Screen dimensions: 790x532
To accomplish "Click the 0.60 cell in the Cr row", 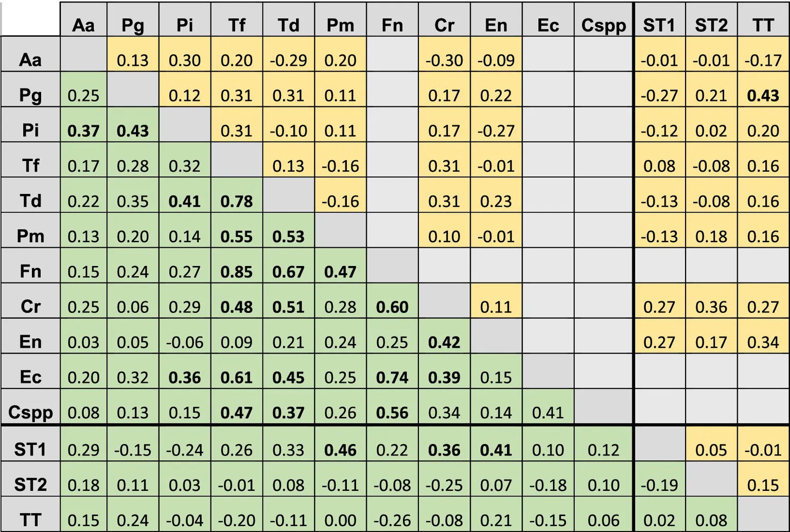I will [392, 307].
